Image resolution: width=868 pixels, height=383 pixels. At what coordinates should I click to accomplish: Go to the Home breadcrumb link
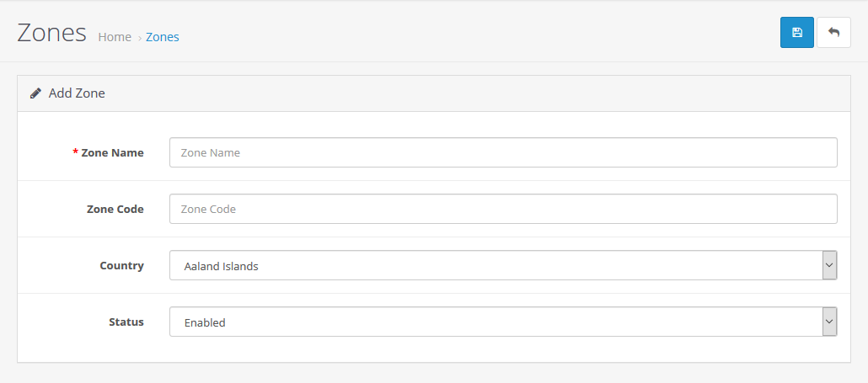pos(115,37)
